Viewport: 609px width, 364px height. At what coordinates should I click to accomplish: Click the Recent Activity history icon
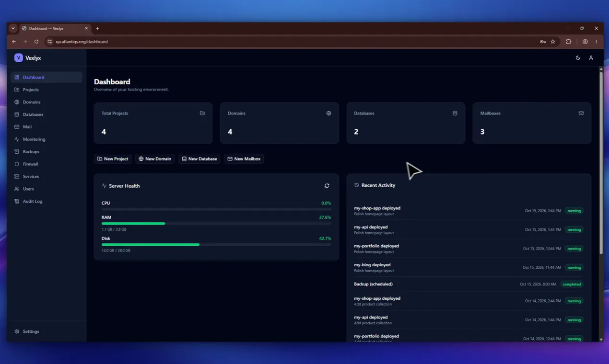coord(356,185)
